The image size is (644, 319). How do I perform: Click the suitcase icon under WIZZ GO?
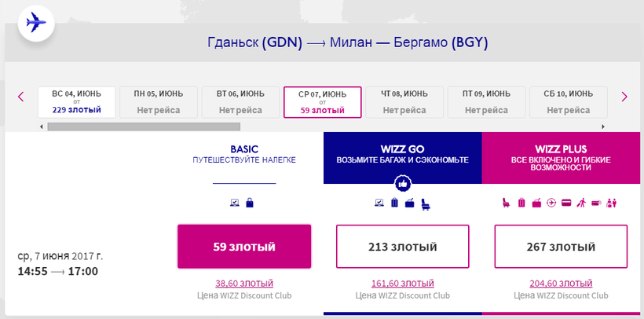(x=395, y=203)
